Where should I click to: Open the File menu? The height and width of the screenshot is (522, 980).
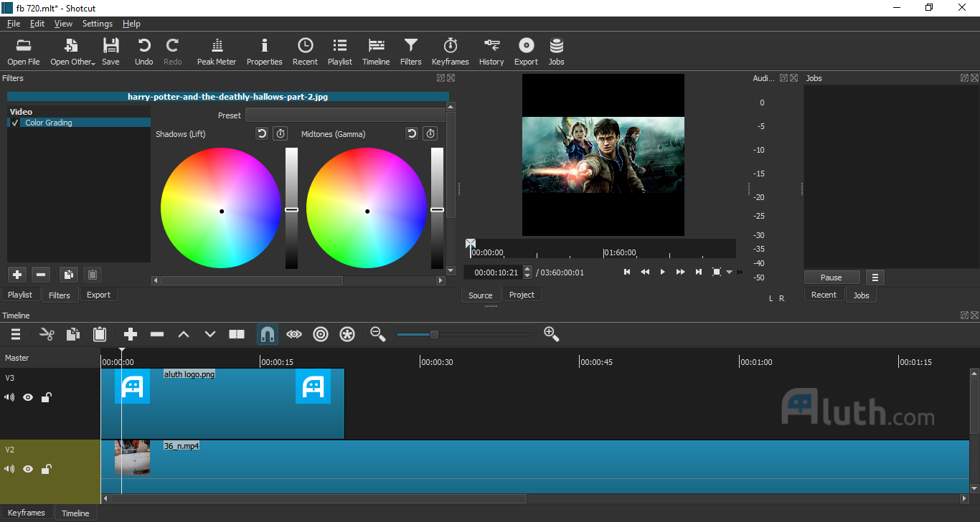tap(14, 24)
